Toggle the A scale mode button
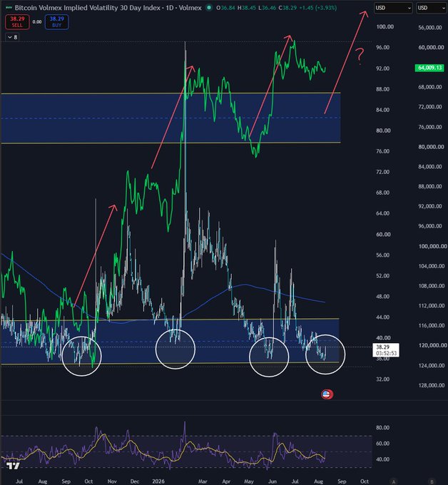This screenshot has width=448, height=485. [x=394, y=481]
